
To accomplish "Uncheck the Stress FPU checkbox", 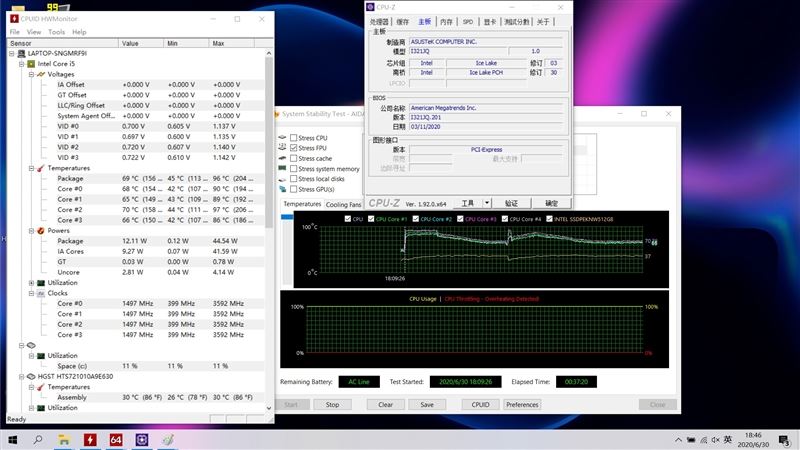I will point(293,148).
